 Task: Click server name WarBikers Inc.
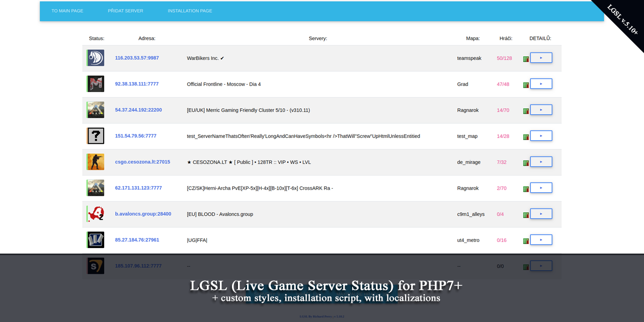click(x=205, y=58)
